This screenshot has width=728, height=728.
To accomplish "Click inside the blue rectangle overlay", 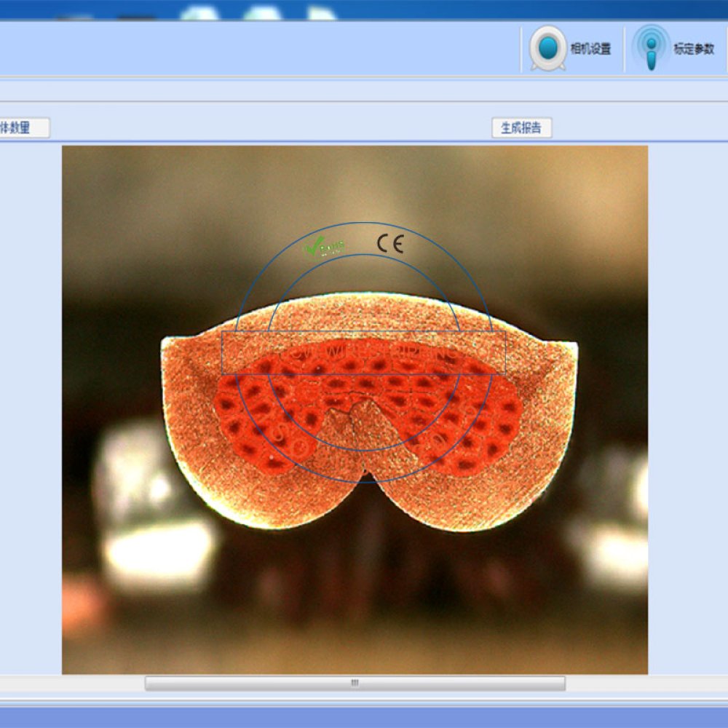I will point(364,353).
